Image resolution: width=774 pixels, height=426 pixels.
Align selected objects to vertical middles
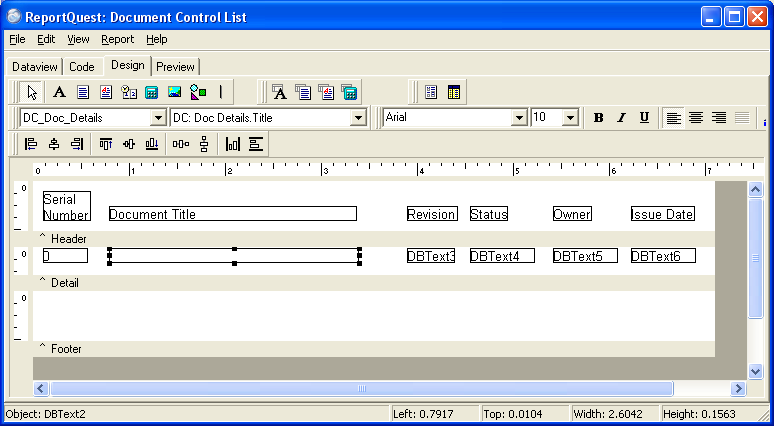129,144
